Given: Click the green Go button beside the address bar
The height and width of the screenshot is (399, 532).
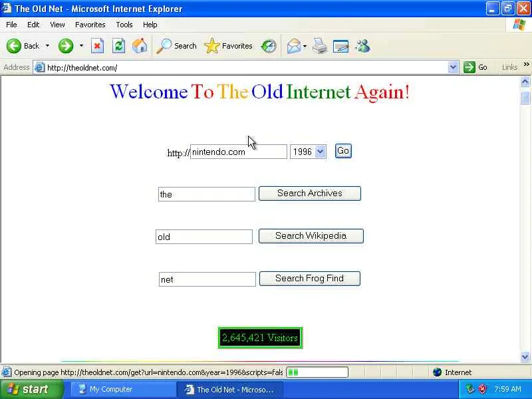Looking at the screenshot, I should pyautogui.click(x=475, y=67).
